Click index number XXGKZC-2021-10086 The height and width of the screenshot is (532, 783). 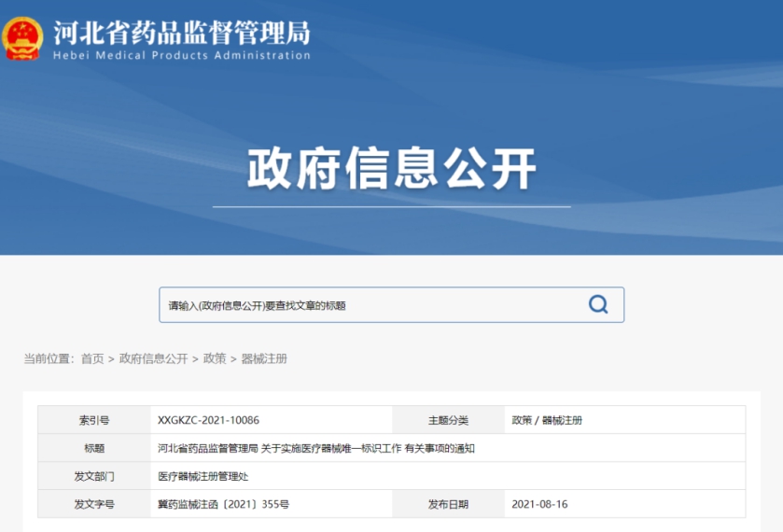[x=209, y=420]
